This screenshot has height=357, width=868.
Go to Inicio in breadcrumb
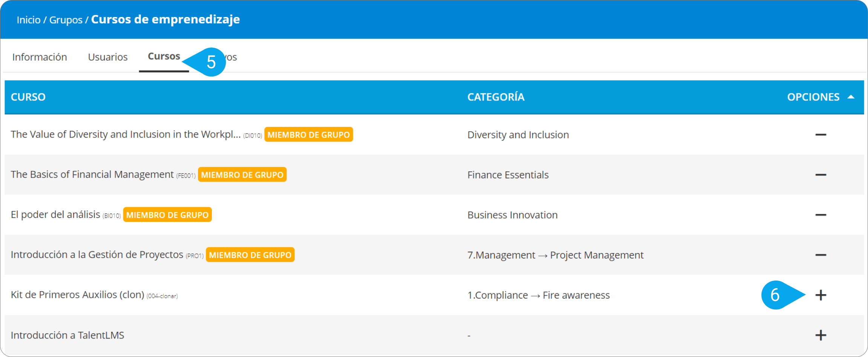coord(29,20)
